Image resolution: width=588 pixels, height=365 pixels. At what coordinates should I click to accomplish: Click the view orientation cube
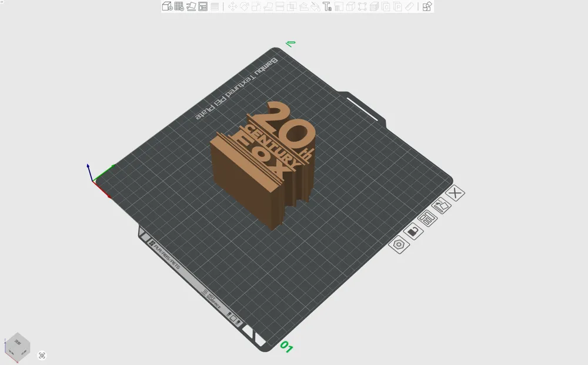point(17,347)
